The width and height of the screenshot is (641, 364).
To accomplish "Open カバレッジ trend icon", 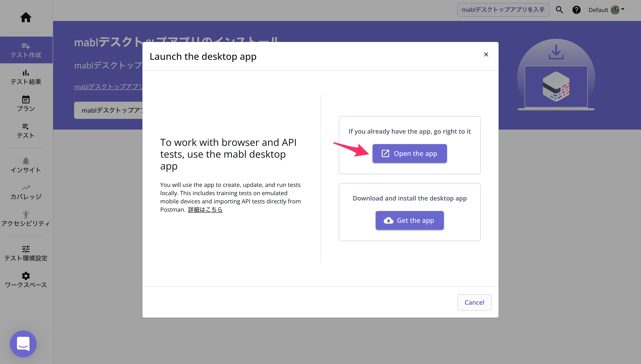I will click(x=26, y=188).
